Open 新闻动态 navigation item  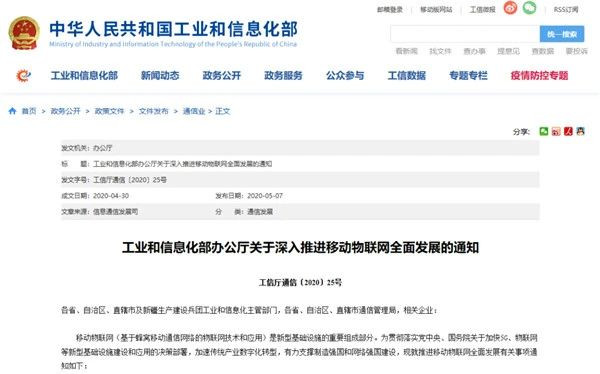160,75
